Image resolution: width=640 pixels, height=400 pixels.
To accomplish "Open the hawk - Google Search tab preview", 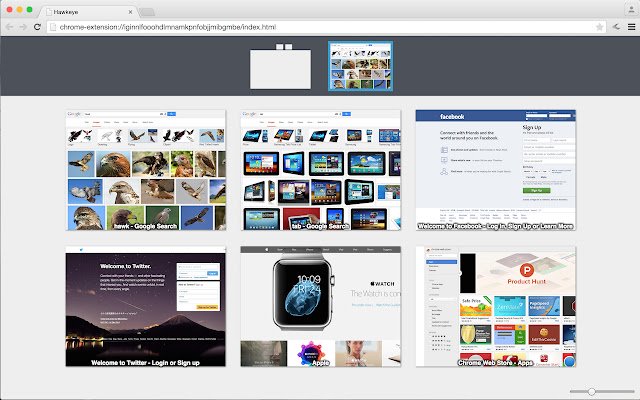I will click(x=146, y=170).
